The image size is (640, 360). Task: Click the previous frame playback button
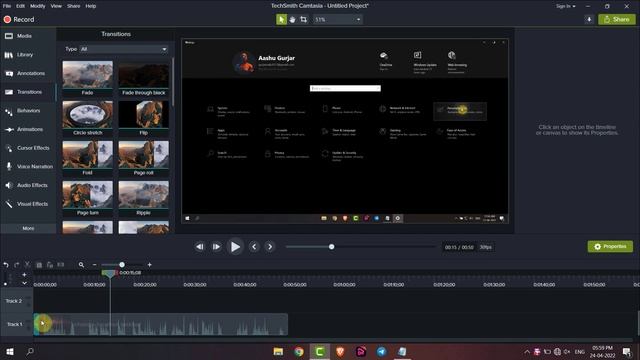(x=200, y=247)
